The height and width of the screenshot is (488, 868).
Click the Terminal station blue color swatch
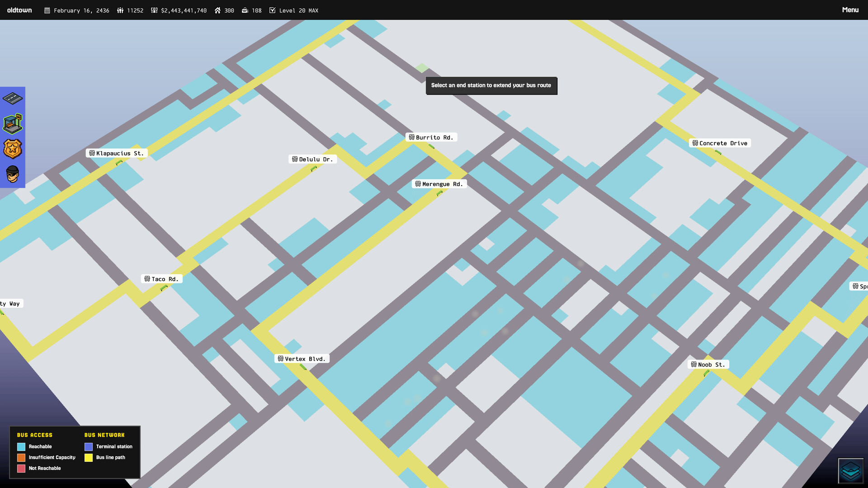pyautogui.click(x=88, y=446)
